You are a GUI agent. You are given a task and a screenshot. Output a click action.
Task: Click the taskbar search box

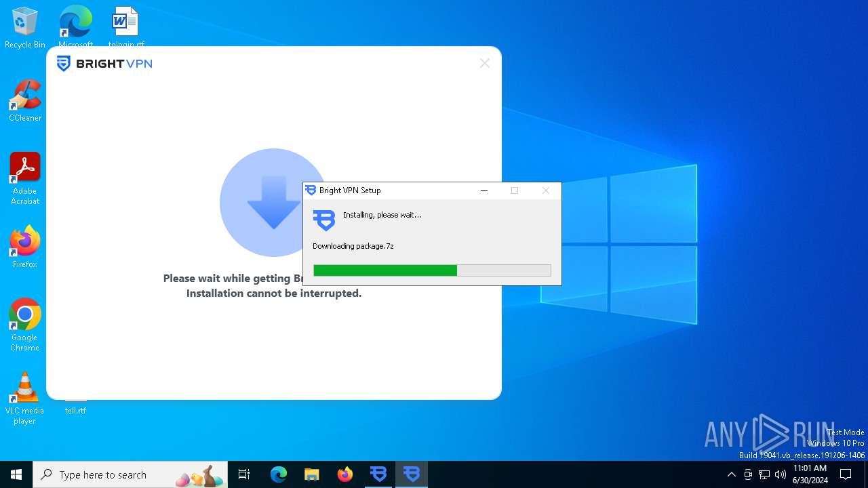tap(130, 474)
